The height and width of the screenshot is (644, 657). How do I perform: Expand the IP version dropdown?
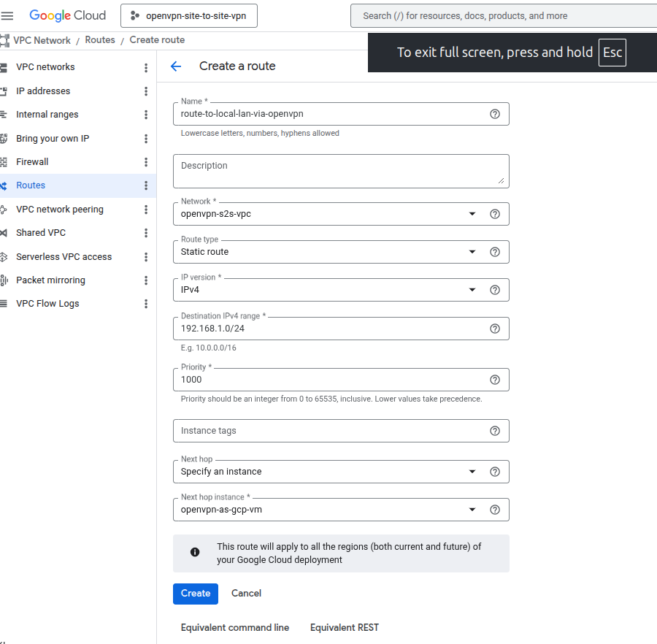(x=472, y=290)
